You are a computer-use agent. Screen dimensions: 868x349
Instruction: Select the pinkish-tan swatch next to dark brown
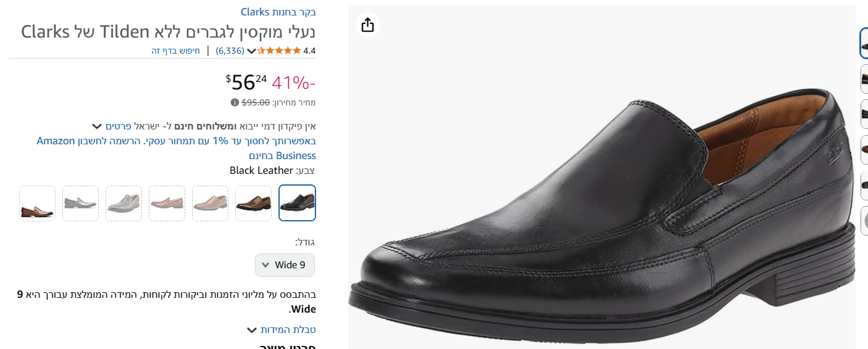pyautogui.click(x=211, y=203)
